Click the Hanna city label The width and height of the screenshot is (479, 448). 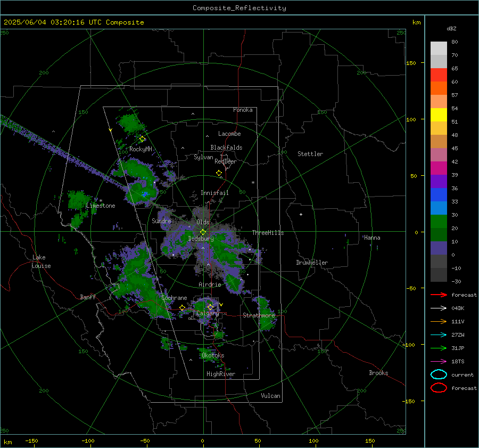click(x=372, y=238)
